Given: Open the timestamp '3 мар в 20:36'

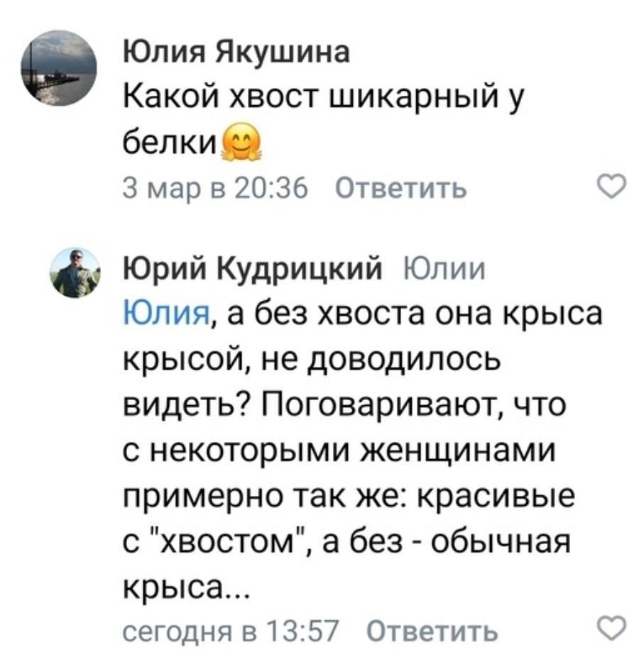Looking at the screenshot, I should 213,189.
